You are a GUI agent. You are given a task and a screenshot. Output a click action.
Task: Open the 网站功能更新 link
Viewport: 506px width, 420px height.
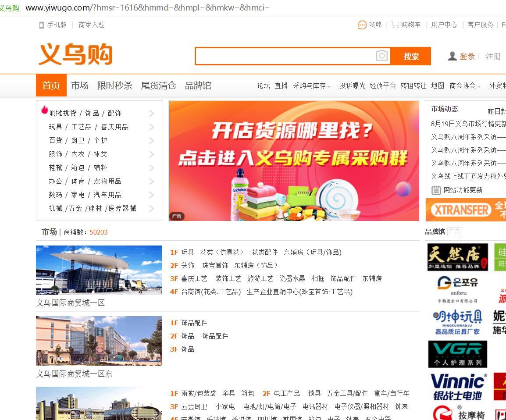463,190
